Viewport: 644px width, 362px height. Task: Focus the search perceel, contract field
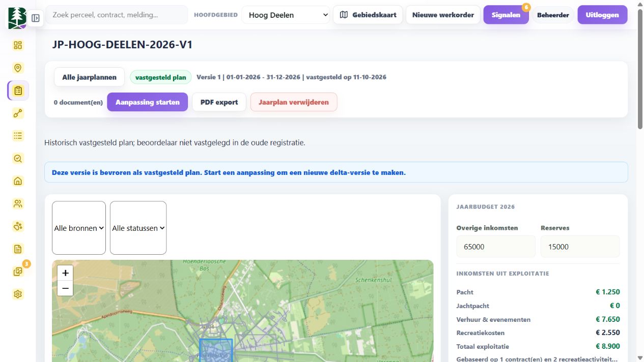pos(117,15)
